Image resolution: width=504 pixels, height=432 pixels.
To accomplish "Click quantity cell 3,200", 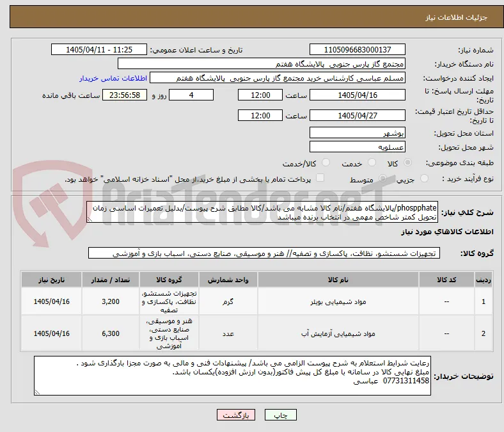I will pyautogui.click(x=111, y=301).
